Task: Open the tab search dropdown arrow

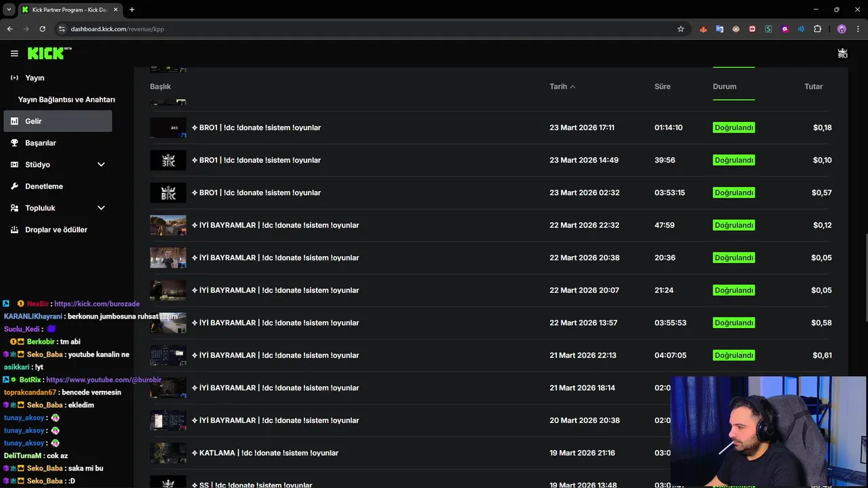Action: point(9,9)
